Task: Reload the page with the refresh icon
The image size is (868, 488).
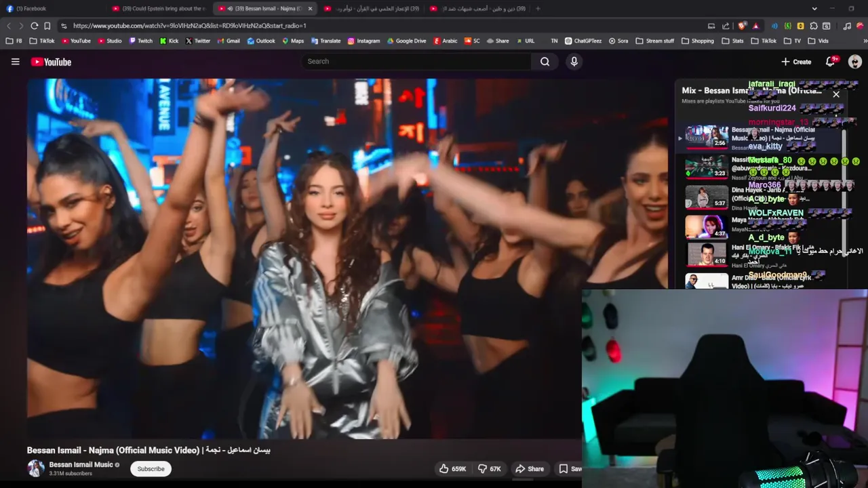Action: 34,26
